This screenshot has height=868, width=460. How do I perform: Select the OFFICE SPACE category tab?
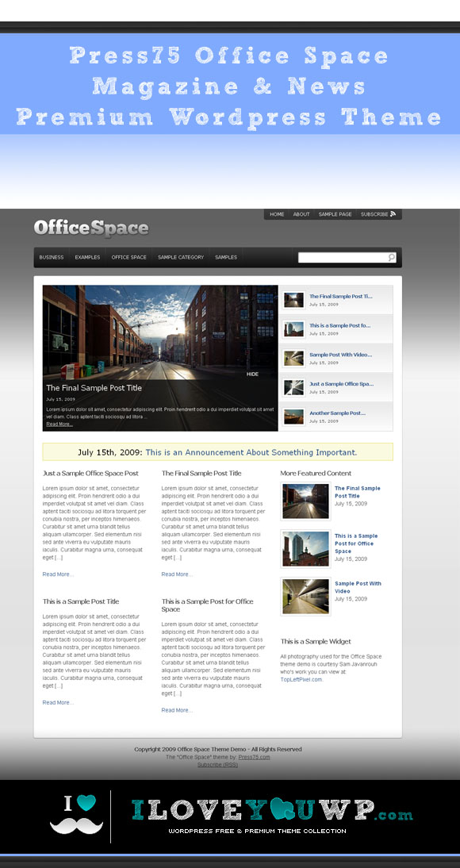pos(129,257)
